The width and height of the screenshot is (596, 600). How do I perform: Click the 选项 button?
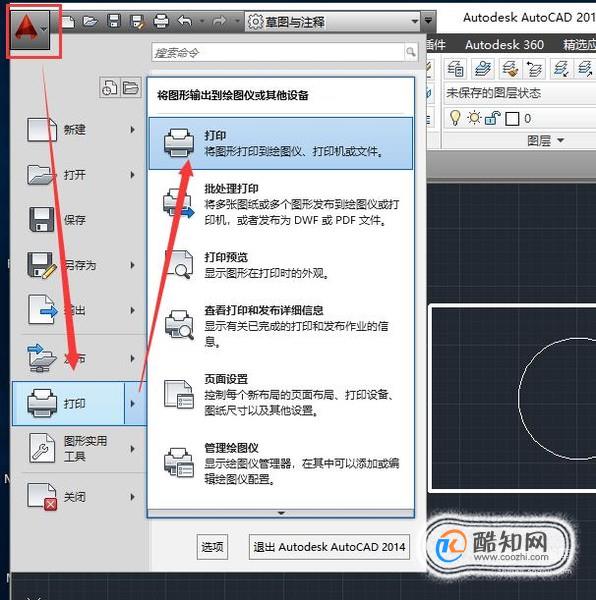212,547
